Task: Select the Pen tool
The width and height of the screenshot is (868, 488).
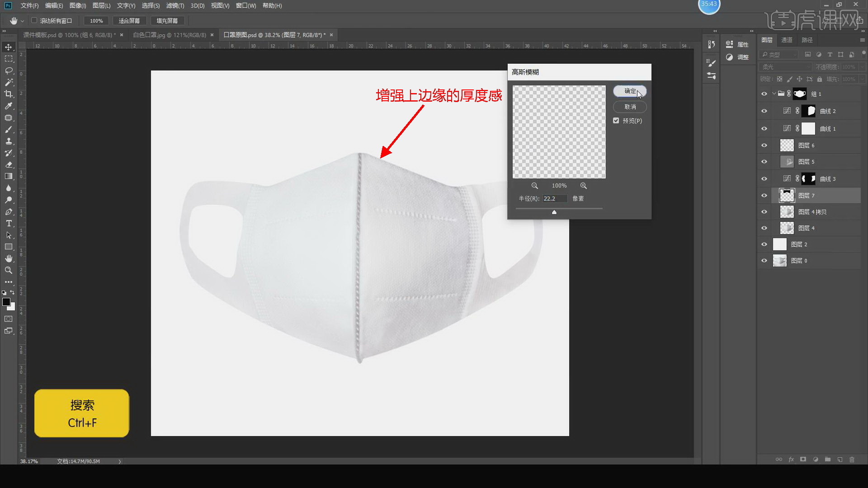Action: click(9, 211)
